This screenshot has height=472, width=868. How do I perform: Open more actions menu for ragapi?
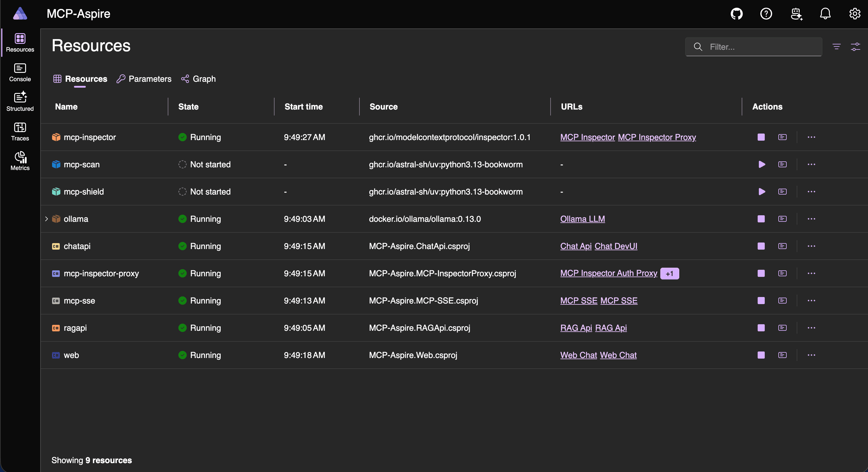(x=811, y=328)
